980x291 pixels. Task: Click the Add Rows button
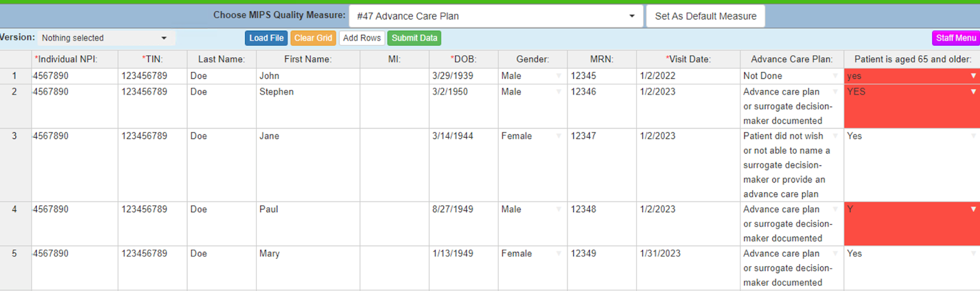(x=361, y=38)
